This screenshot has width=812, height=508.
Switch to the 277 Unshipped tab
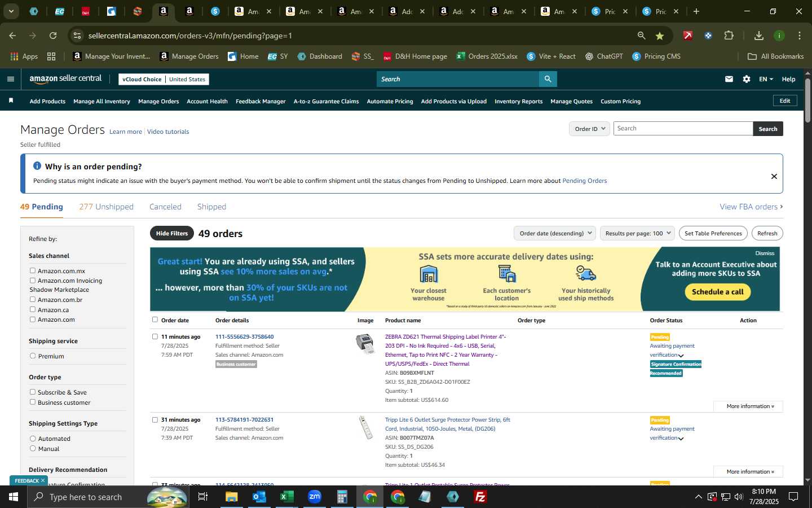(x=106, y=207)
